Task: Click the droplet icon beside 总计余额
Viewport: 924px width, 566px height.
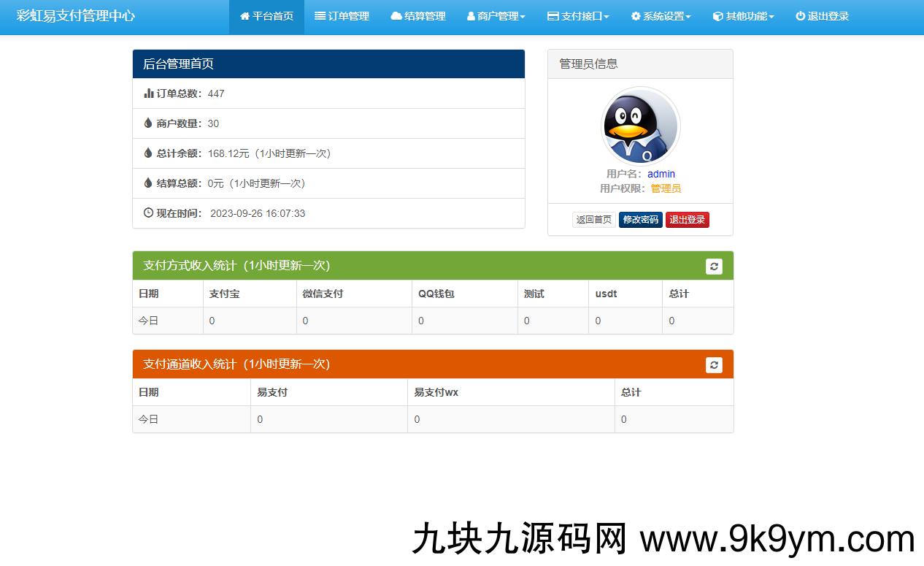Action: [x=148, y=153]
